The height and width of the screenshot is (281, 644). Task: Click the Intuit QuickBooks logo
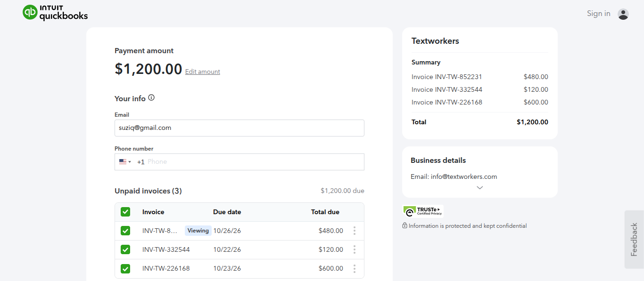tap(55, 13)
